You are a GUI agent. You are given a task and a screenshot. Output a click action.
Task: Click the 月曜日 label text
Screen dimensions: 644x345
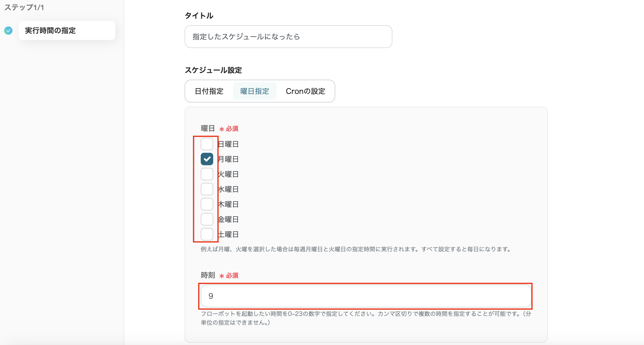tap(228, 159)
